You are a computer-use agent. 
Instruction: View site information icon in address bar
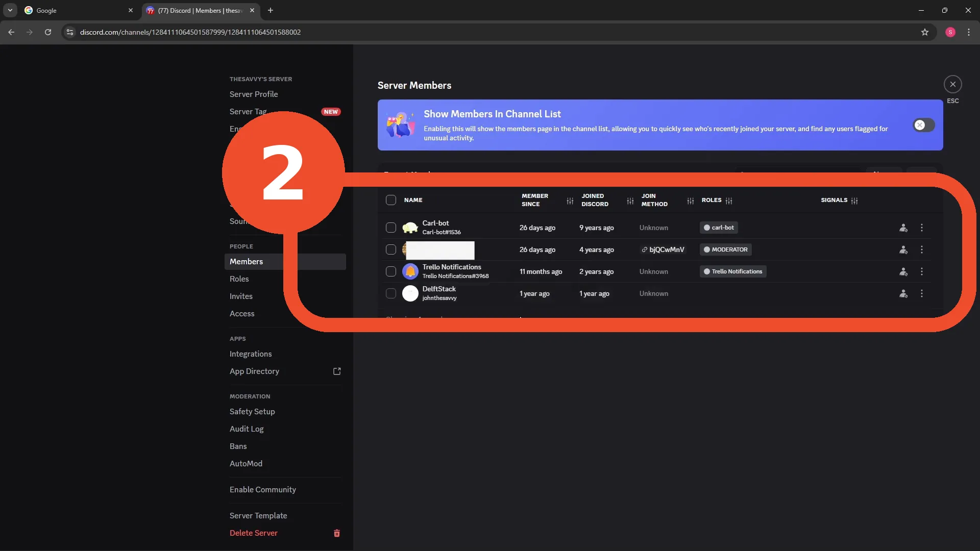[70, 32]
